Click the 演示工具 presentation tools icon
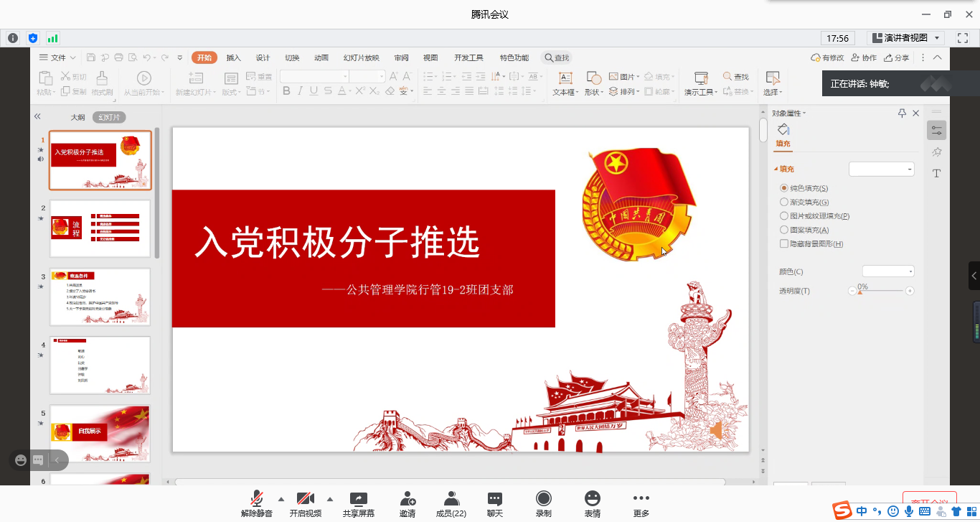980x522 pixels. (x=702, y=78)
